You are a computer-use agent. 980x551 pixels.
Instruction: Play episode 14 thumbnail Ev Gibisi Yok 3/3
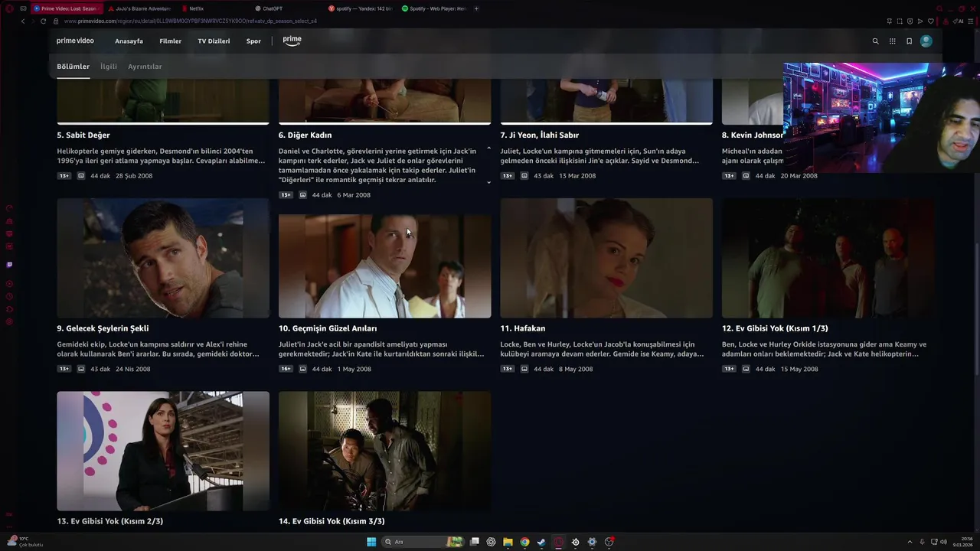tap(384, 451)
